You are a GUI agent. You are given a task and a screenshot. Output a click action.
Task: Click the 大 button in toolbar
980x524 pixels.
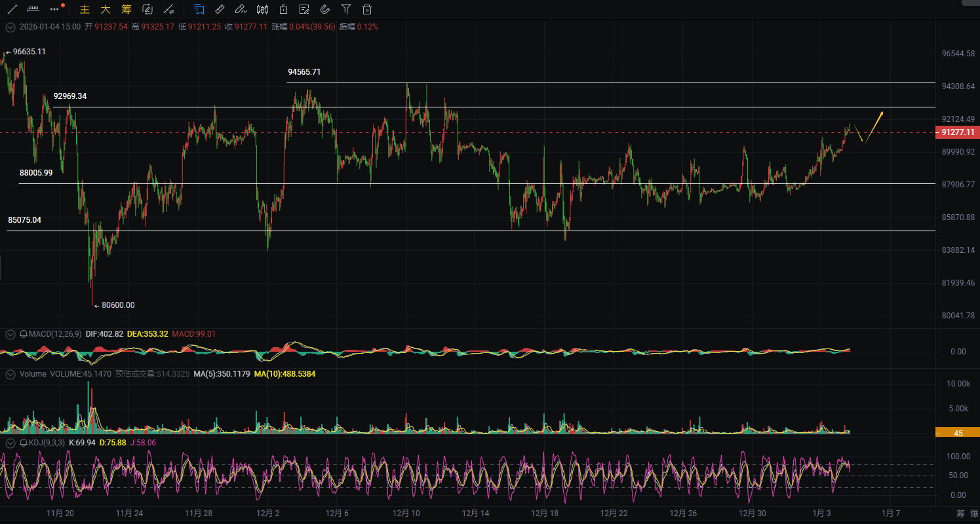(106, 9)
